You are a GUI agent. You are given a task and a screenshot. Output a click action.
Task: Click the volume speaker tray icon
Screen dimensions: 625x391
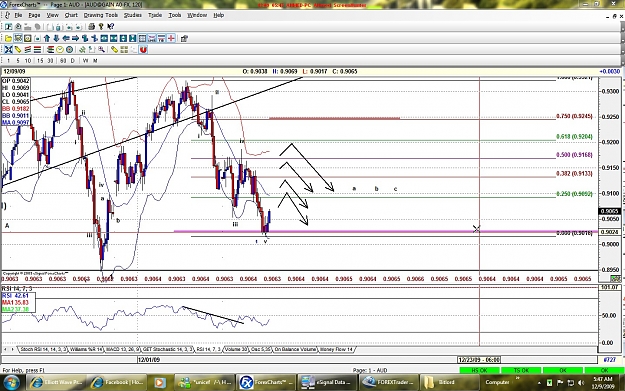580,383
